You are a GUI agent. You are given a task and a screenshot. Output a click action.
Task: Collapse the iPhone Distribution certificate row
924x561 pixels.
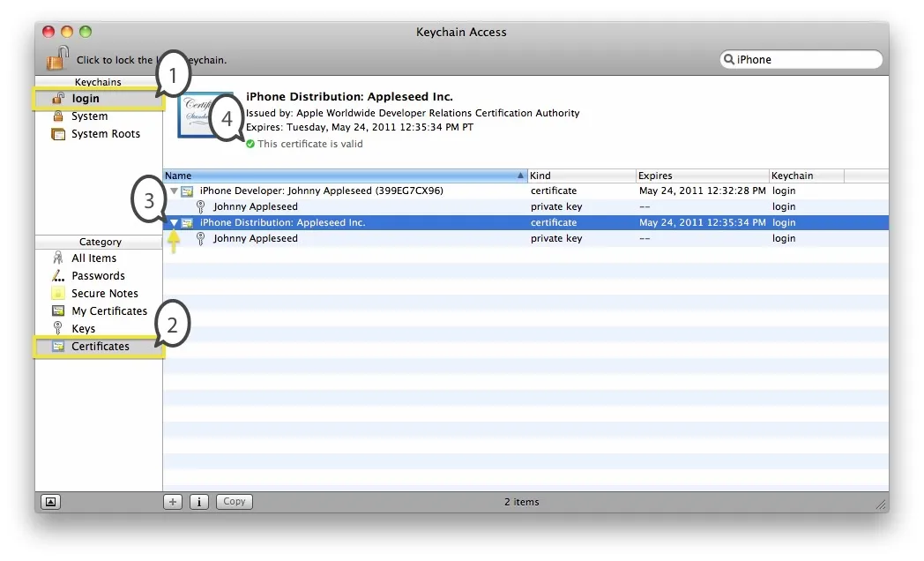click(174, 223)
